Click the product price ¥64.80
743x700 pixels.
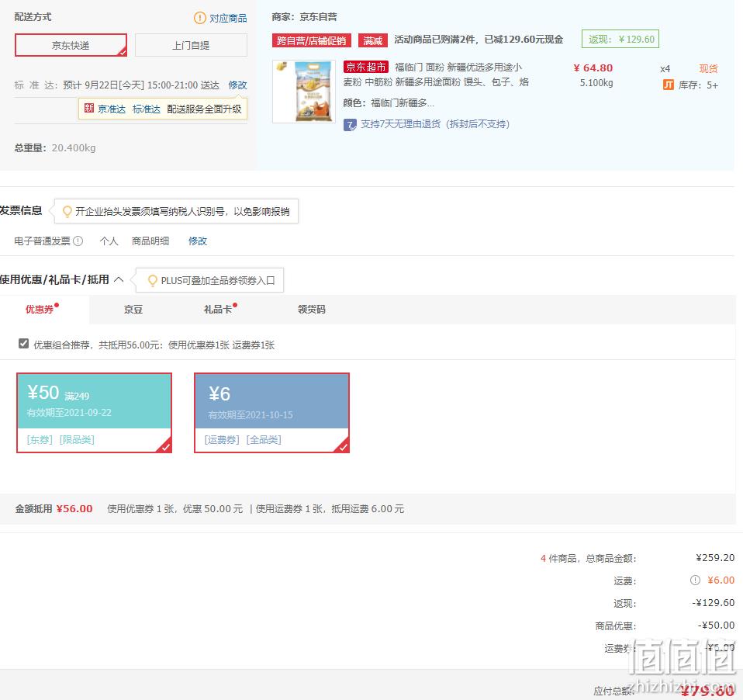click(593, 68)
